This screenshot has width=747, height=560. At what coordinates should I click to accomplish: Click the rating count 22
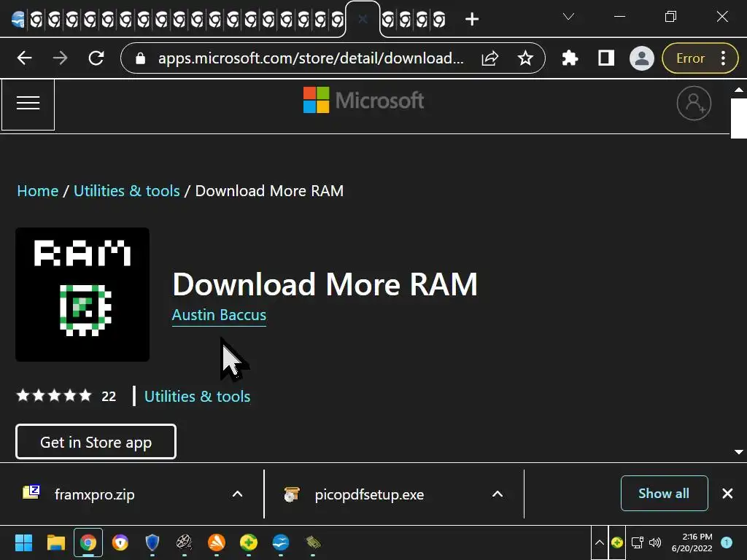pyautogui.click(x=109, y=396)
